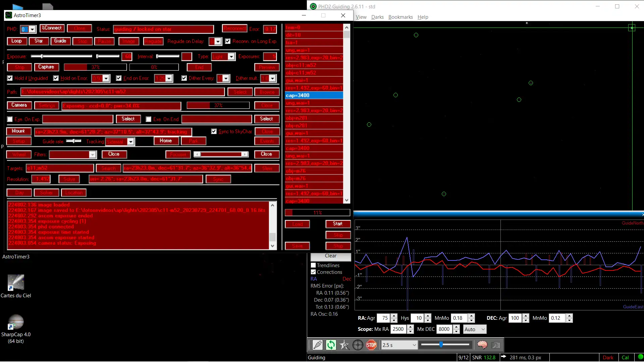The width and height of the screenshot is (644, 362).
Task: Open PHD2 Bookmarks menu
Action: tap(400, 17)
